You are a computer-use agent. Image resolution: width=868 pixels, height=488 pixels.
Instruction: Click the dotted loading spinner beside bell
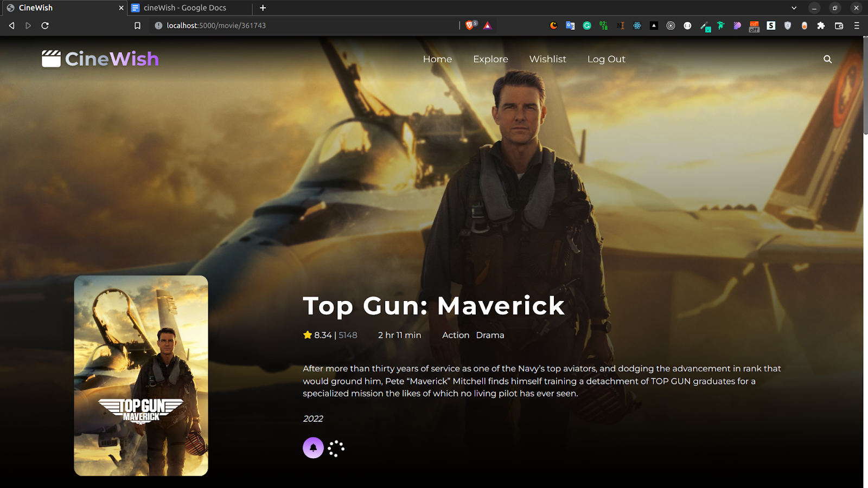pos(336,448)
